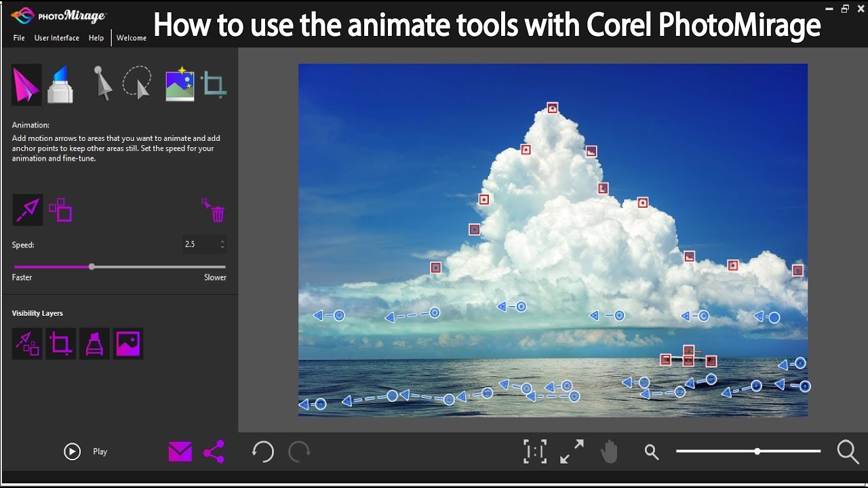Click the Speed value field showing 2.5
The image size is (868, 488).
point(199,244)
